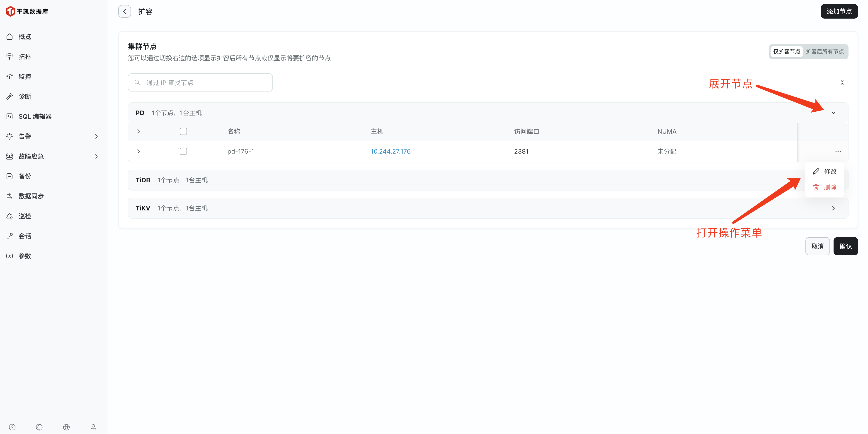
Task: Open the 拓扑 topology page icon
Action: [x=10, y=57]
